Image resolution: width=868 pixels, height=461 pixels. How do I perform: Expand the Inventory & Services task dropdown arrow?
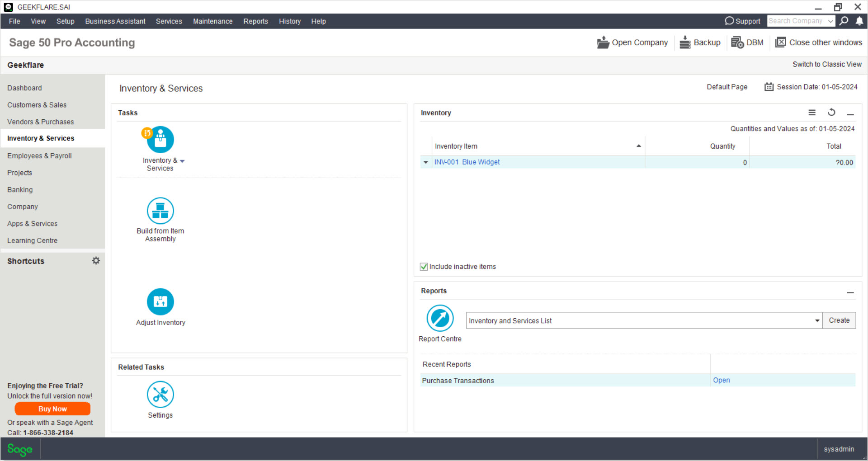[x=182, y=160]
